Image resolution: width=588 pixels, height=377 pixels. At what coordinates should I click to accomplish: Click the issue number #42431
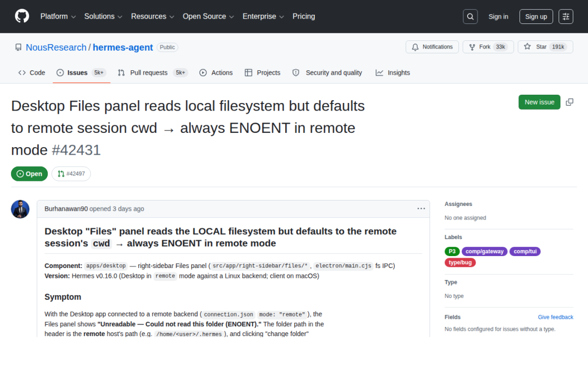pos(76,150)
